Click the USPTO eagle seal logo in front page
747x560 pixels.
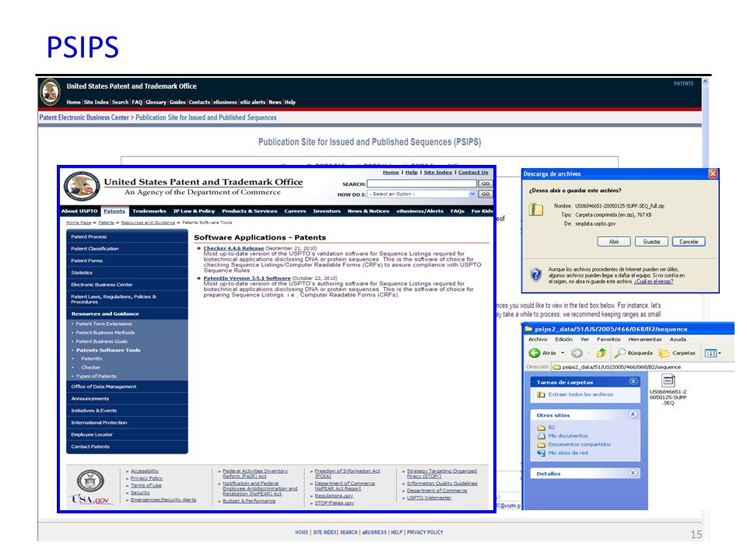click(82, 186)
